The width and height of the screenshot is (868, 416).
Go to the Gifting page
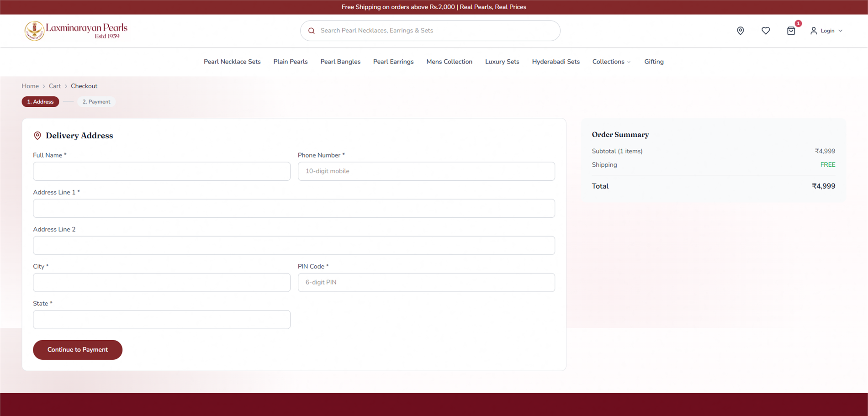coord(654,62)
